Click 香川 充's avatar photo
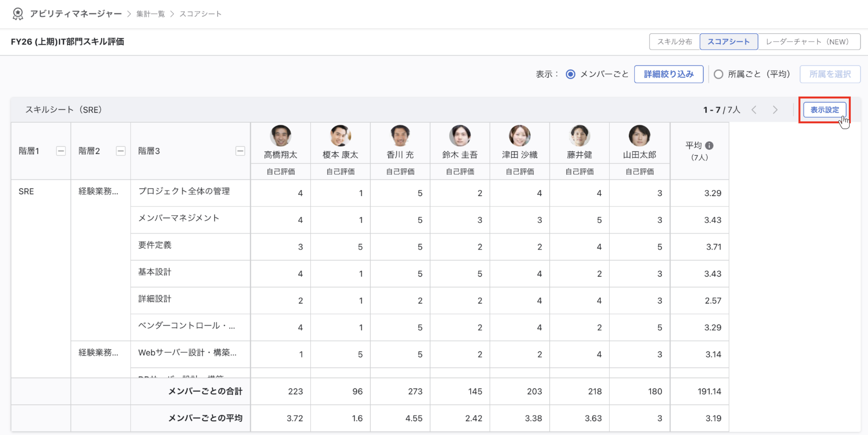 [x=400, y=136]
